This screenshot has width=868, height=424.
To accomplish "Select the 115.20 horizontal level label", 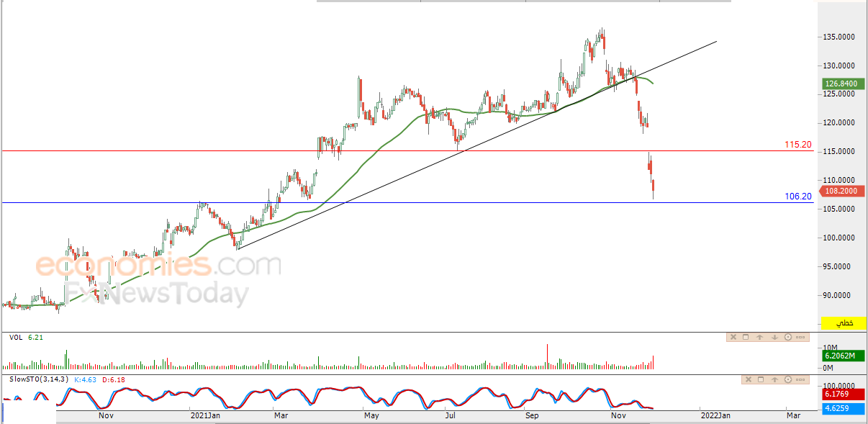I will coord(798,145).
